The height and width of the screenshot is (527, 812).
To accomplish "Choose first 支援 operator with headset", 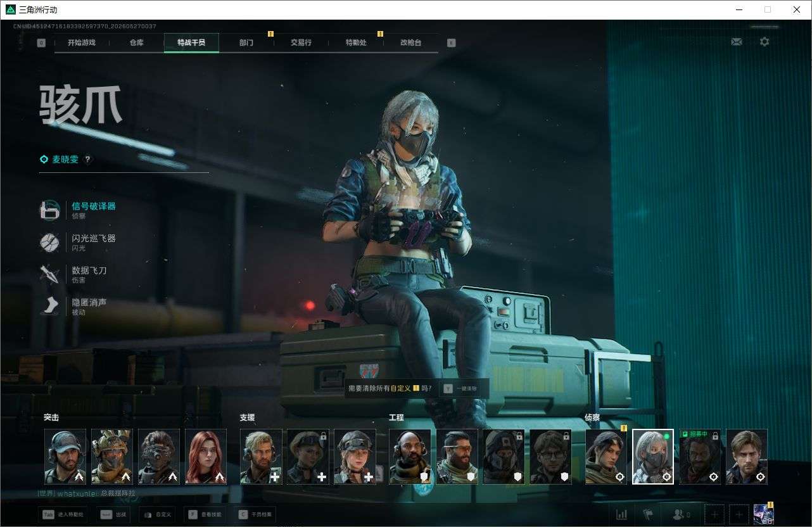I will point(261,457).
